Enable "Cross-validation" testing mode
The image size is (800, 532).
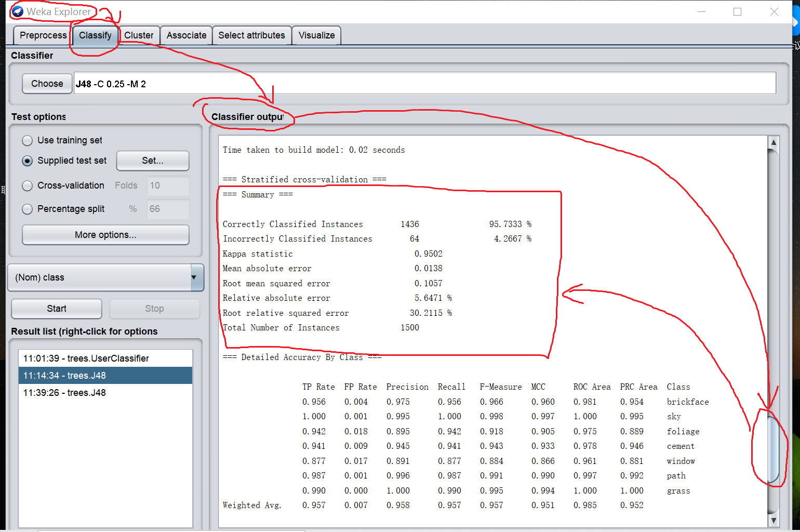click(27, 185)
